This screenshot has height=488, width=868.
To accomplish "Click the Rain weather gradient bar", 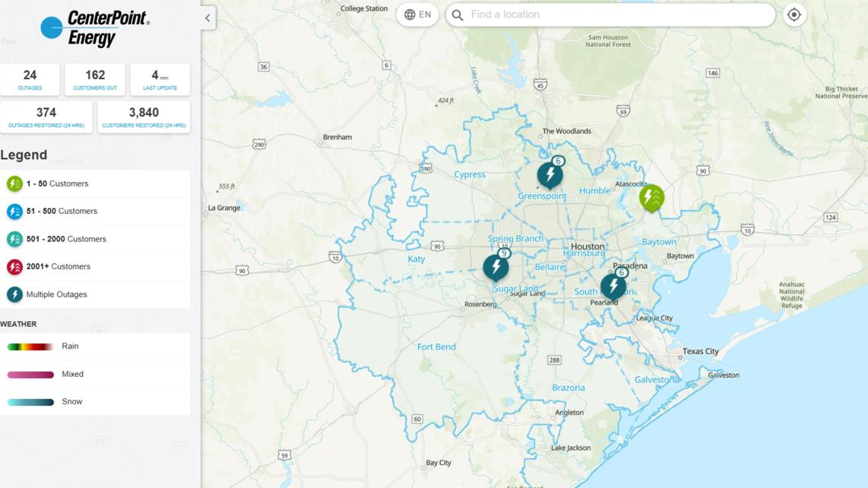I will coord(28,346).
